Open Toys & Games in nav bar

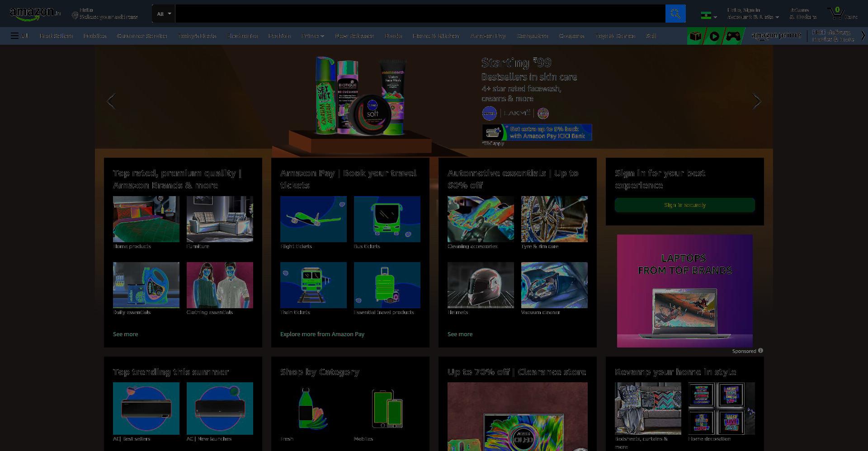tap(615, 36)
